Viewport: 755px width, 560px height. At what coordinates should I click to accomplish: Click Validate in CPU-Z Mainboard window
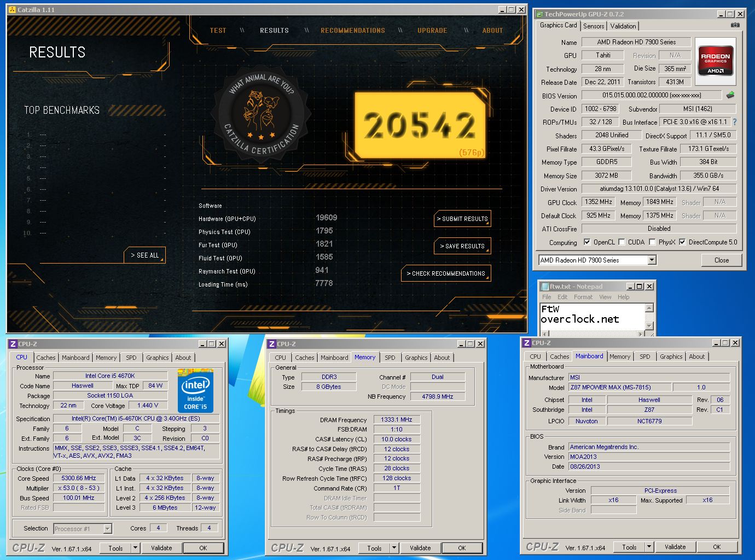coord(675,547)
